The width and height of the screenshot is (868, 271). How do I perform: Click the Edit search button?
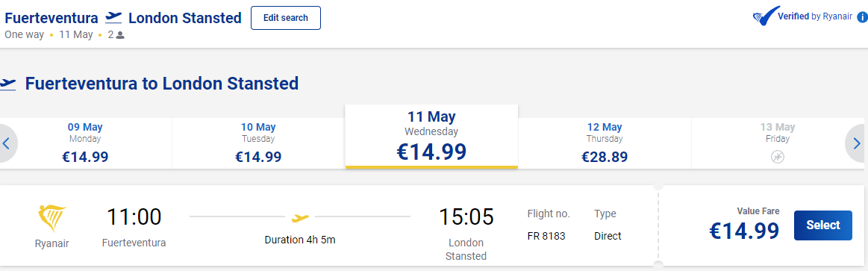[x=286, y=18]
